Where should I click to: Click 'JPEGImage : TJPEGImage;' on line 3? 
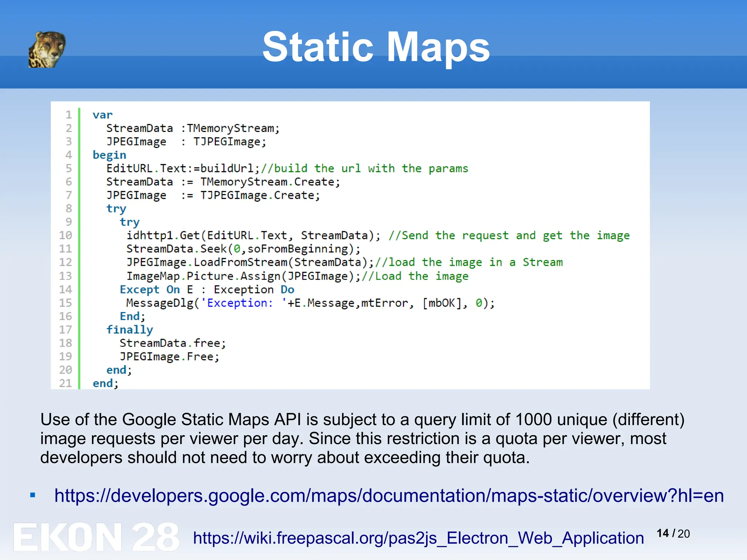186,142
